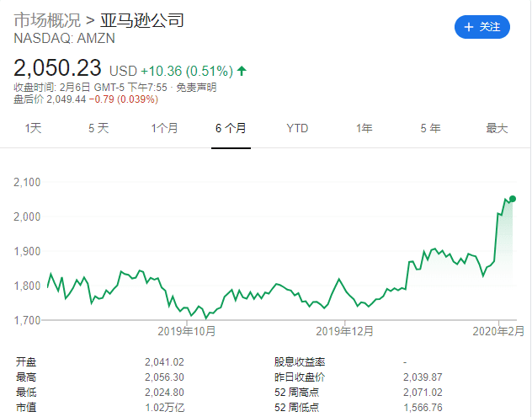Click the 2019年10月 axis label

(x=187, y=331)
